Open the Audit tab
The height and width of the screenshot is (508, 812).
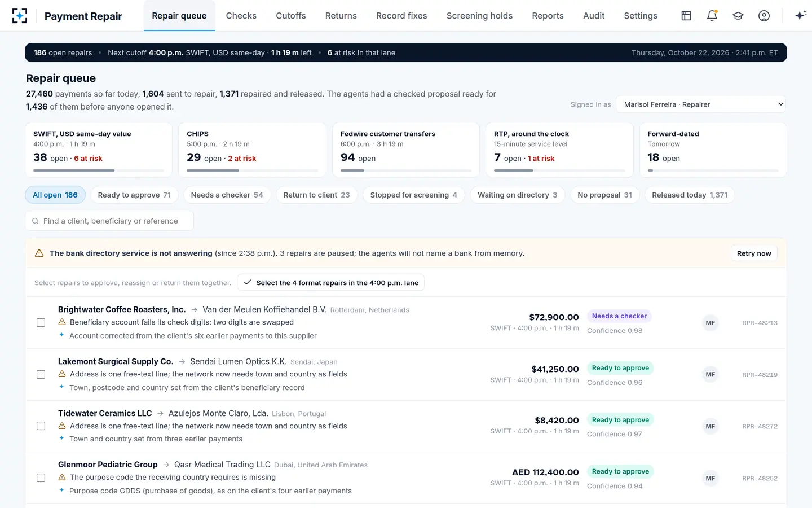(x=594, y=16)
